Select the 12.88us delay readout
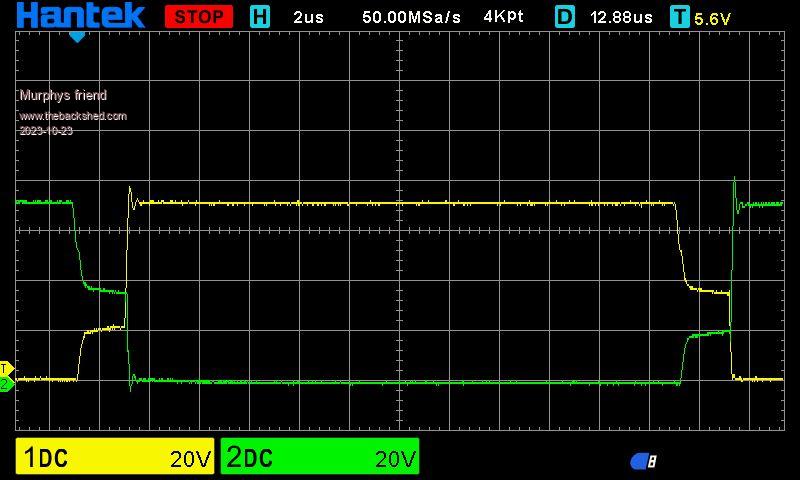Screen dimensions: 800x480 click(x=621, y=17)
